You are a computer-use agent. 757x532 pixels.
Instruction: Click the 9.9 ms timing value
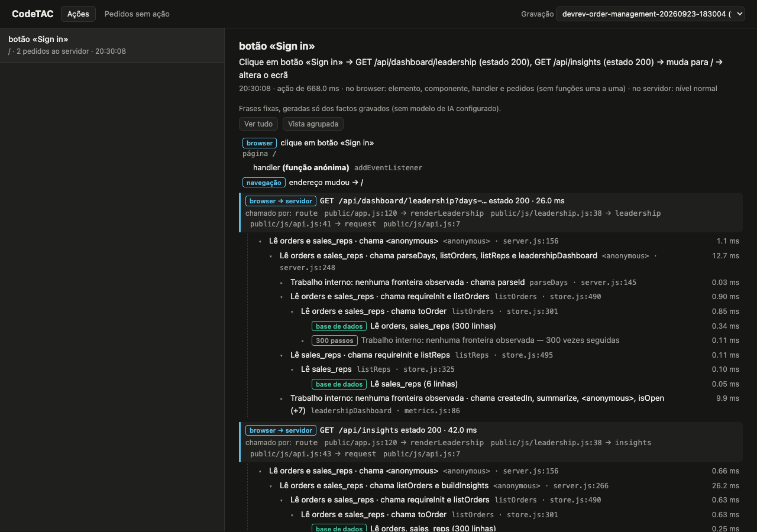(727, 398)
